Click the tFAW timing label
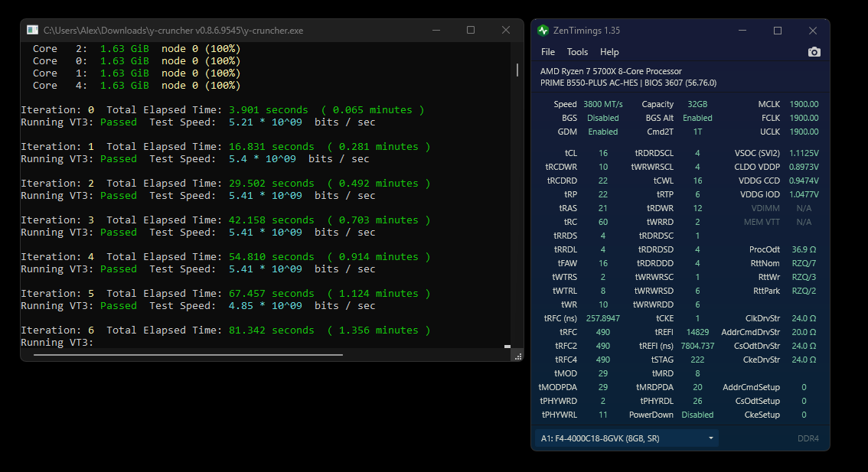The image size is (868, 472). click(567, 263)
